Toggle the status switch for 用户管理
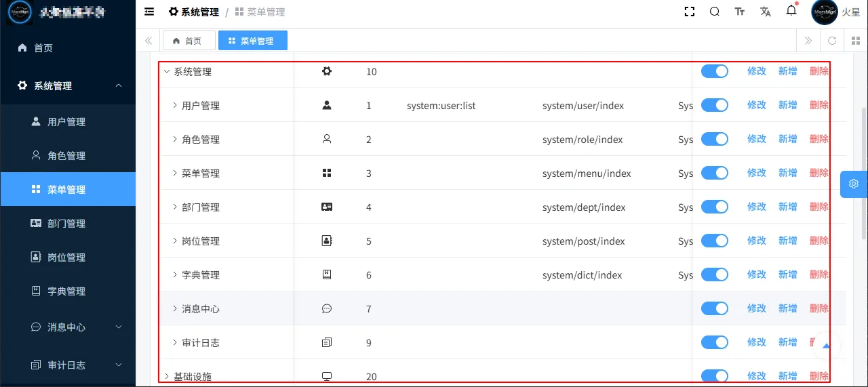Image resolution: width=868 pixels, height=387 pixels. click(714, 105)
